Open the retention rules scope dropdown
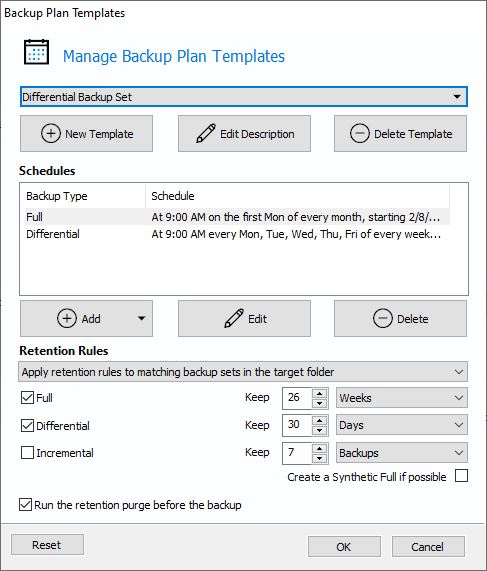487x571 pixels. click(243, 372)
